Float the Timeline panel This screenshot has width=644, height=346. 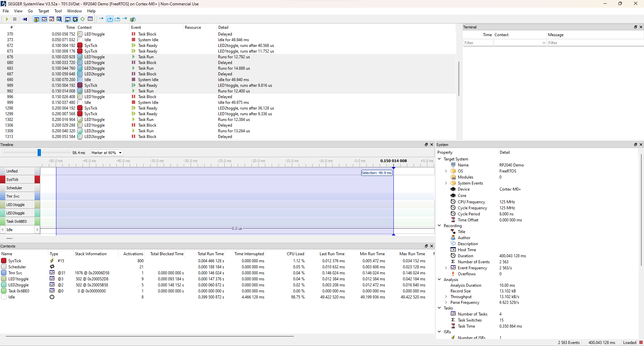pos(426,145)
